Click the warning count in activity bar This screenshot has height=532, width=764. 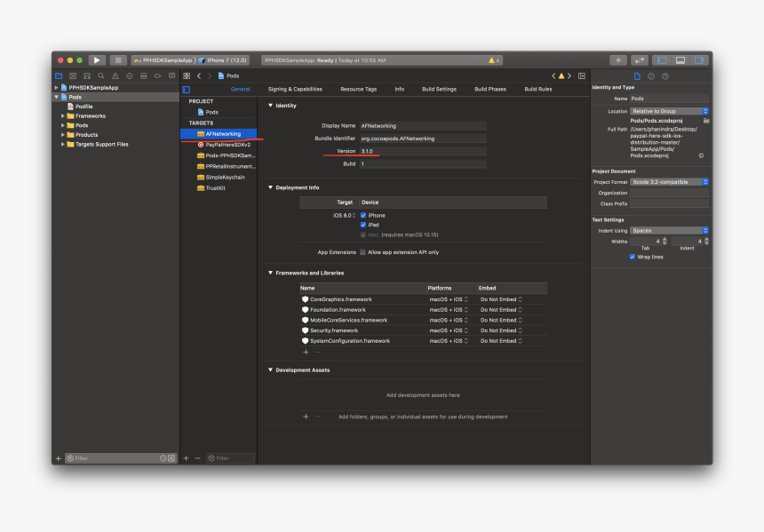494,60
